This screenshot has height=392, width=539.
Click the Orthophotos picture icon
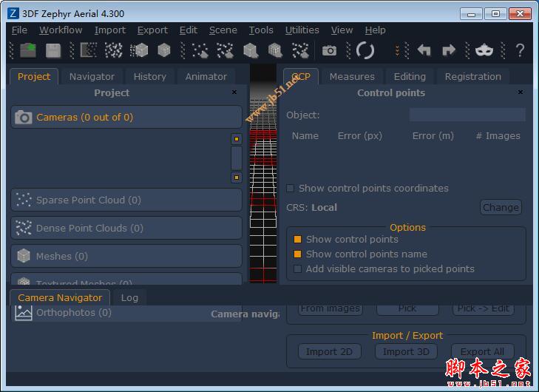pos(24,313)
